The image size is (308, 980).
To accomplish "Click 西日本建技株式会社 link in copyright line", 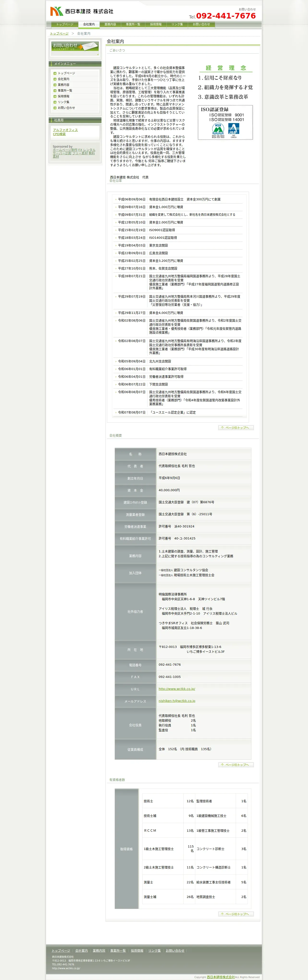I will 220,977.
